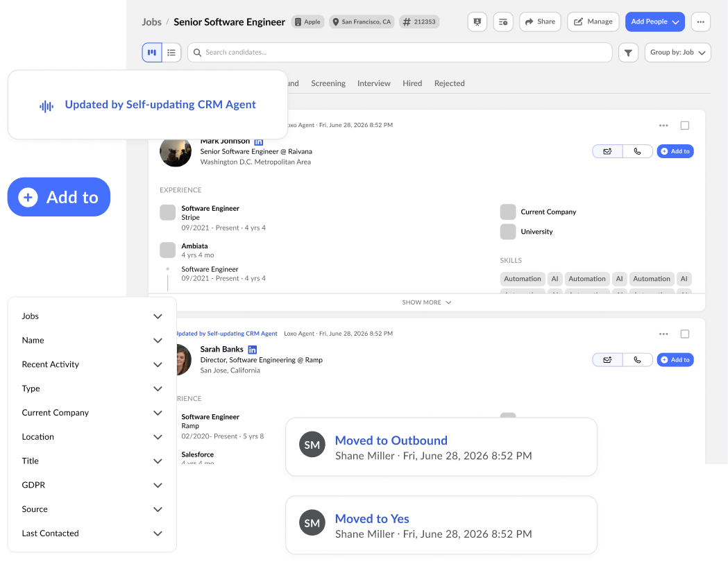Open the Moved to Outbound activity
The width and height of the screenshot is (728, 564).
coord(441,447)
